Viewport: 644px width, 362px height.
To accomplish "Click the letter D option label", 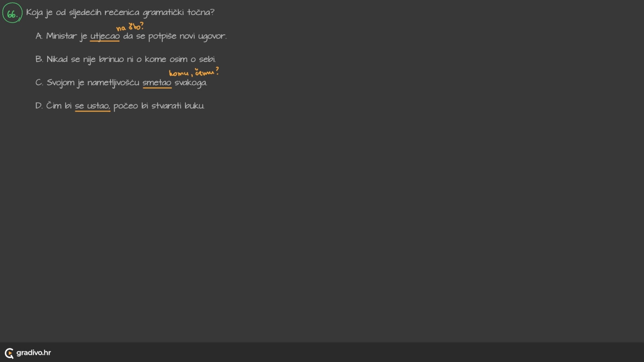I will (39, 106).
